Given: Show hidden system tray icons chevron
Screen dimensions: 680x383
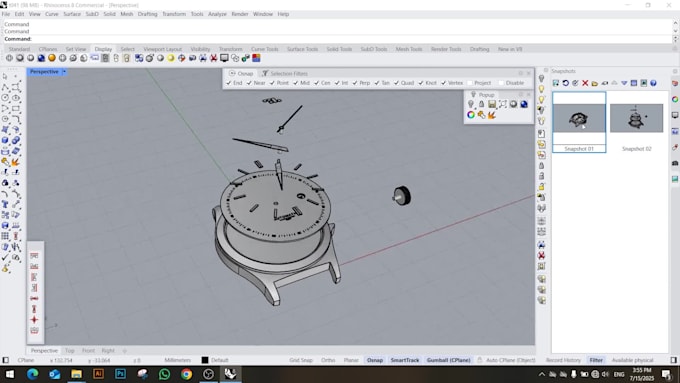Looking at the screenshot, I should pyautogui.click(x=542, y=374).
